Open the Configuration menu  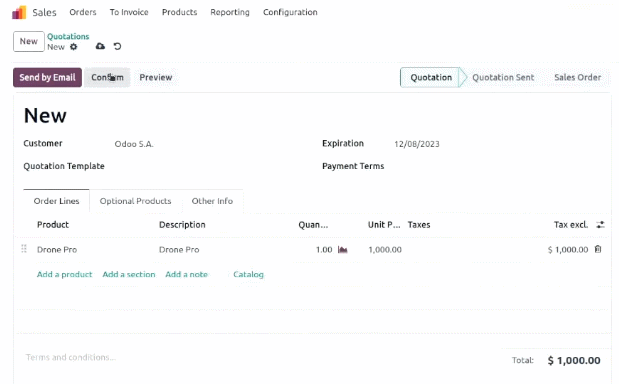290,12
